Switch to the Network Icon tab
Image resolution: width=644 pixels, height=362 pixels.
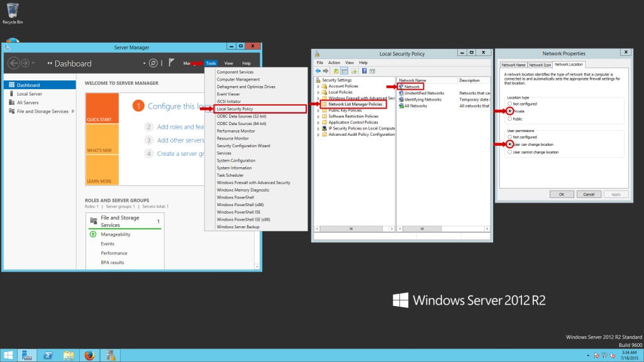(x=541, y=63)
